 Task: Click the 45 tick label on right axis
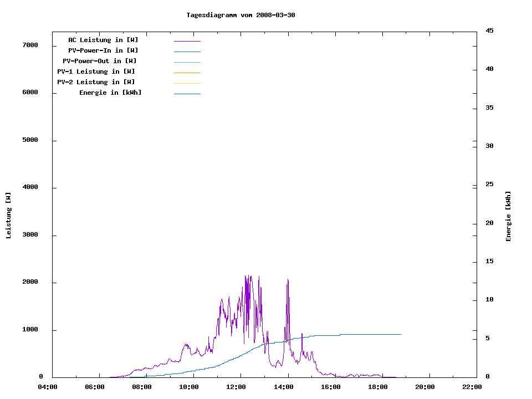coord(489,30)
